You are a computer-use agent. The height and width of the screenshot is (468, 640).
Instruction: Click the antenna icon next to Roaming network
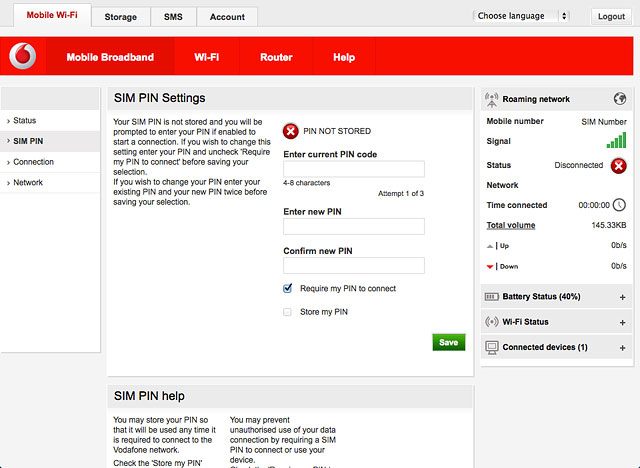click(491, 100)
